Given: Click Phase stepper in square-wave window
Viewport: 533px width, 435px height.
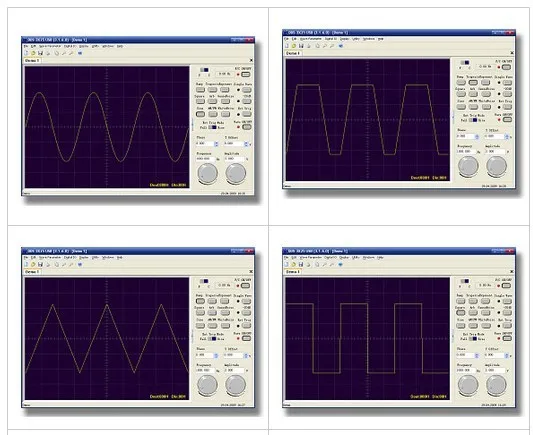Looking at the screenshot, I should coord(477,355).
